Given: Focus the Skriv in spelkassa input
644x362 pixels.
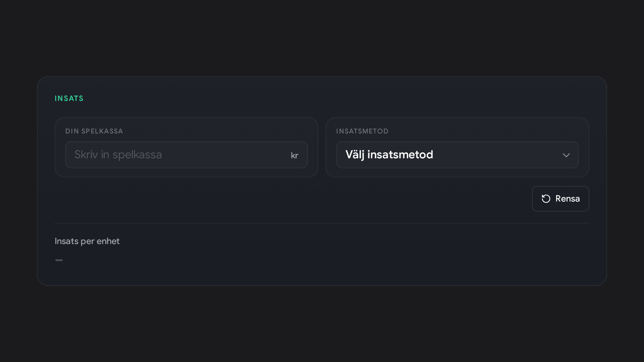Looking at the screenshot, I should coord(186,155).
